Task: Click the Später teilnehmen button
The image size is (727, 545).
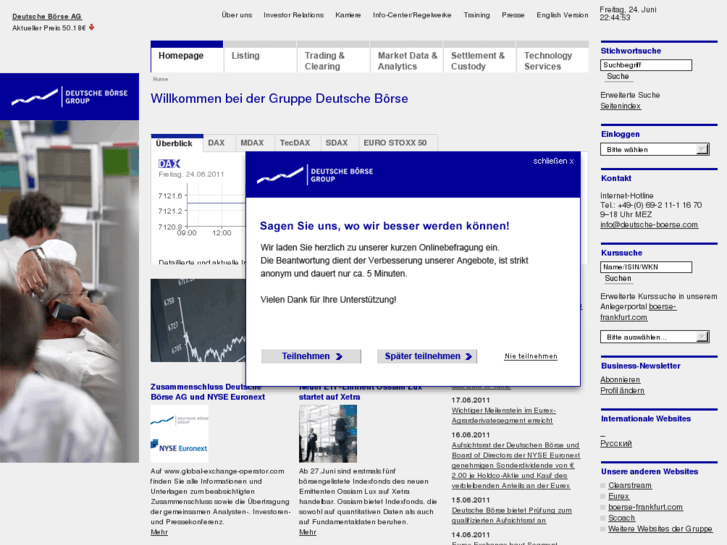Action: 427,356
